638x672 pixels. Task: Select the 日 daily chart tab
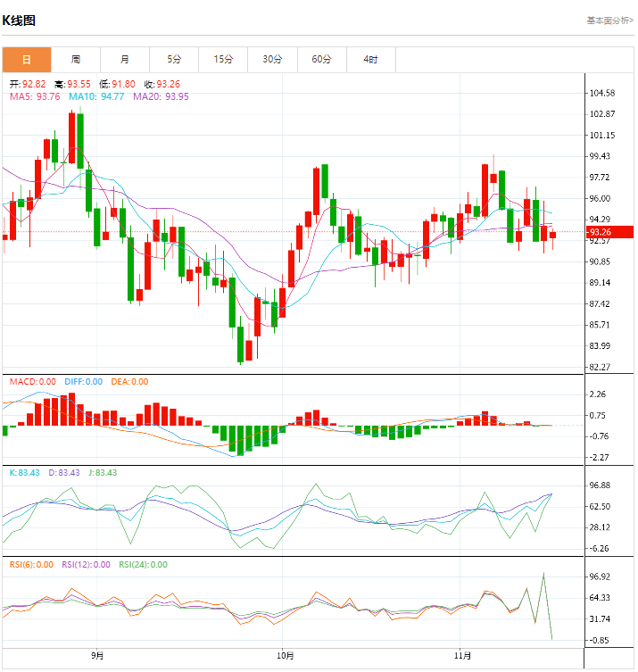tap(26, 60)
